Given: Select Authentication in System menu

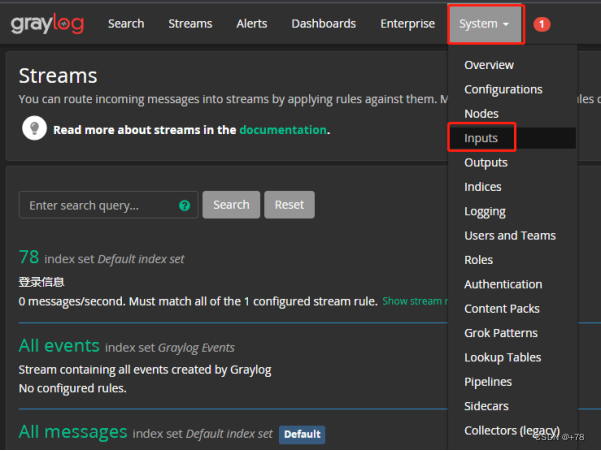Looking at the screenshot, I should pyautogui.click(x=503, y=284).
